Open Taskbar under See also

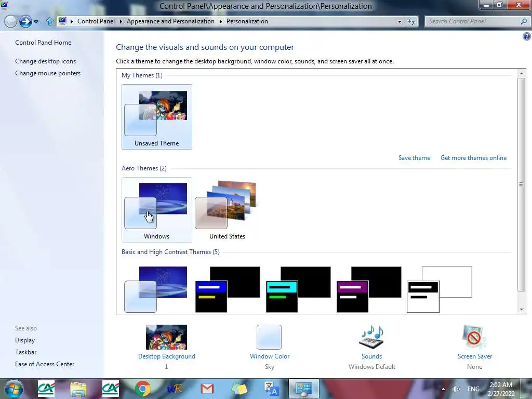[26, 352]
